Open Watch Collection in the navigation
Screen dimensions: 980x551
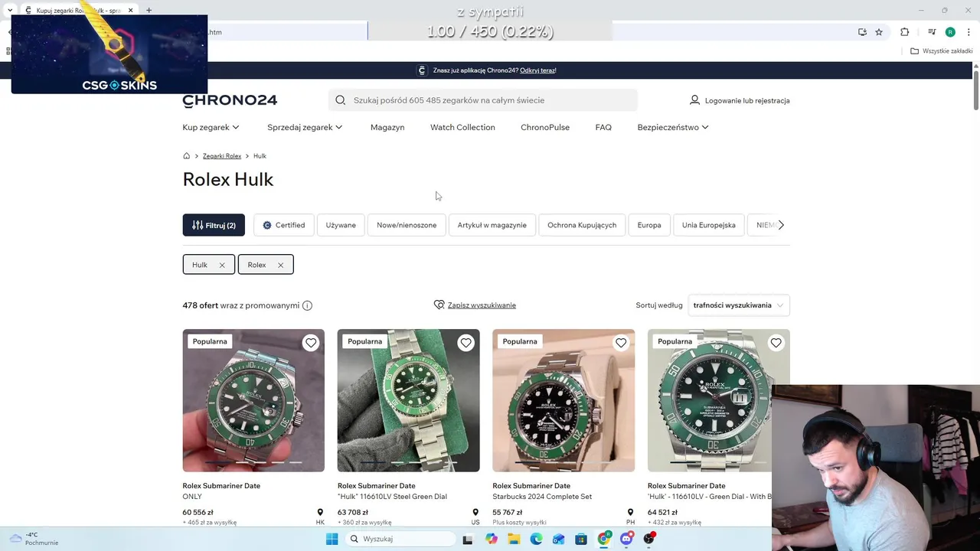coord(462,127)
